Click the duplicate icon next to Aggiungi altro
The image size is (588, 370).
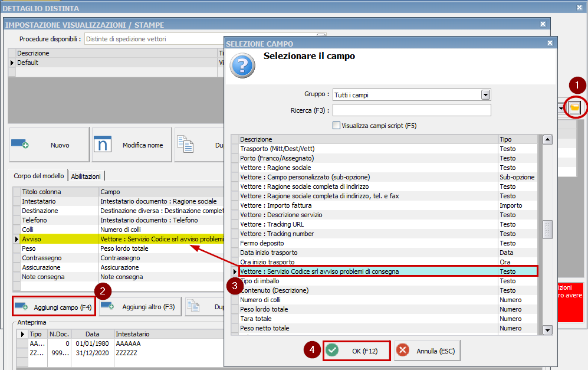193,306
